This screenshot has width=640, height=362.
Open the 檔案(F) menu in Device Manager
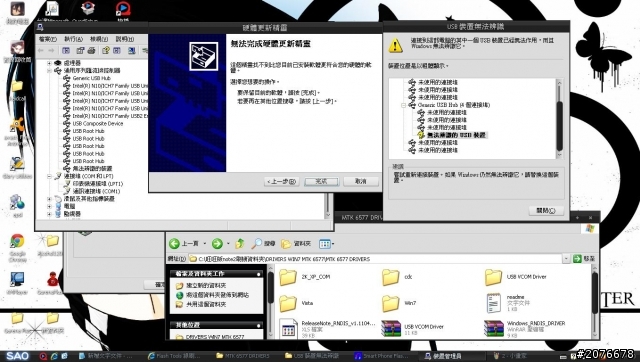48,39
